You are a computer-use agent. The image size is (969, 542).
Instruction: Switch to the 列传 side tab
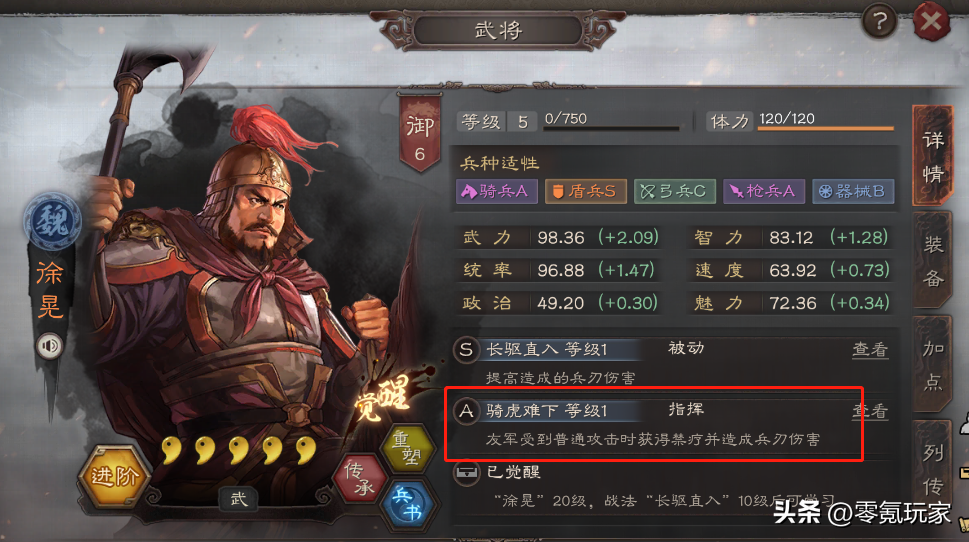tap(933, 468)
